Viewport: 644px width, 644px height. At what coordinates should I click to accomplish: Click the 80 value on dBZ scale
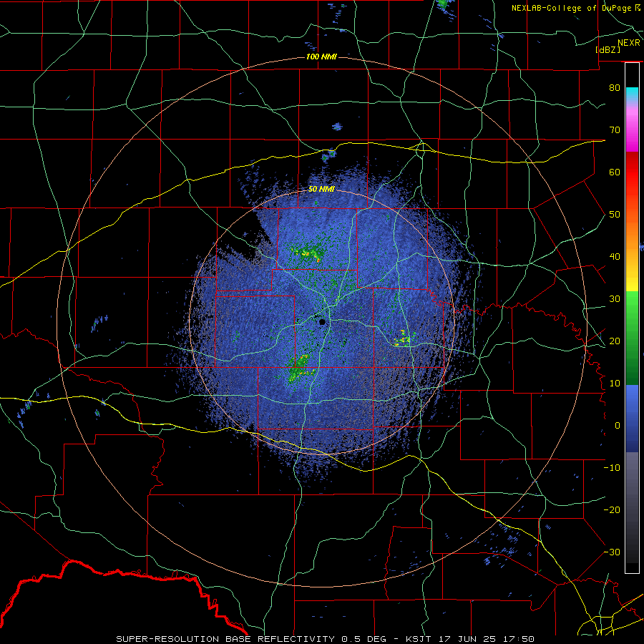coord(615,87)
